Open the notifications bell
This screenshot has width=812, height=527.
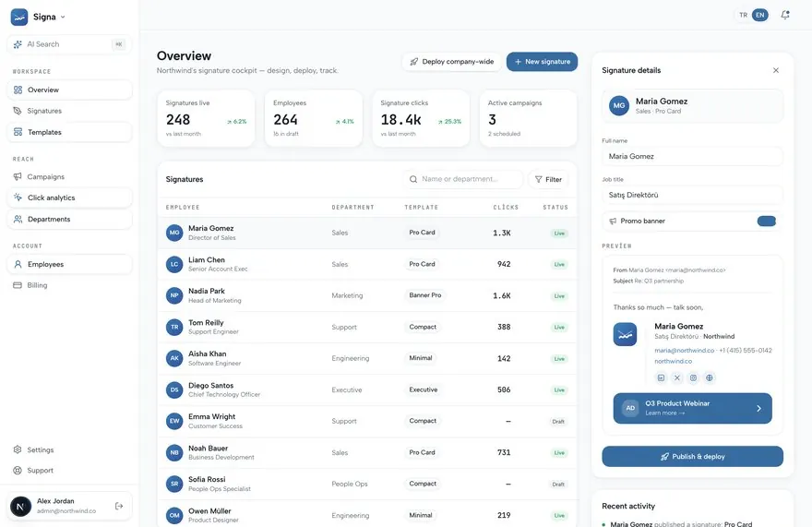(785, 15)
